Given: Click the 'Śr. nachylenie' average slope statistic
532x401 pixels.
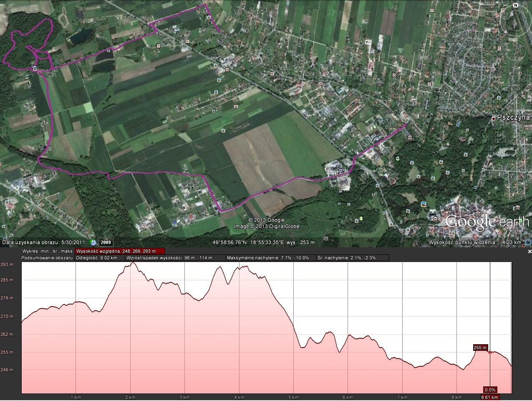Looking at the screenshot, I should tap(346, 258).
